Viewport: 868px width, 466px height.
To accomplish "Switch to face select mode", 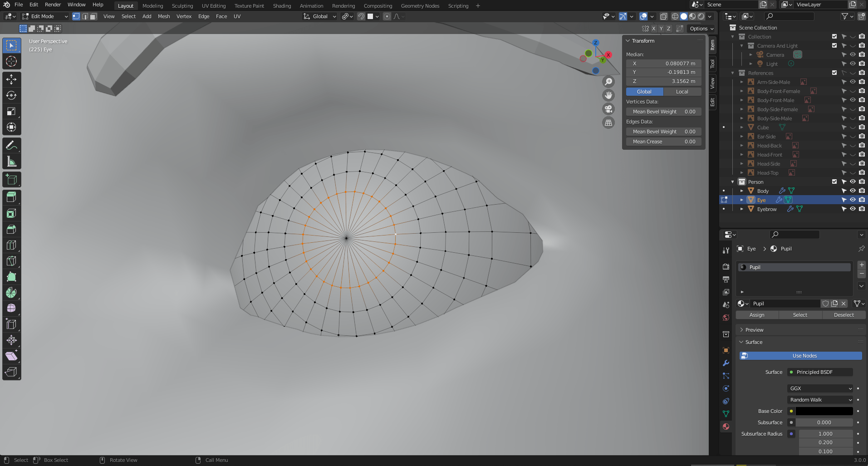I will 93,16.
